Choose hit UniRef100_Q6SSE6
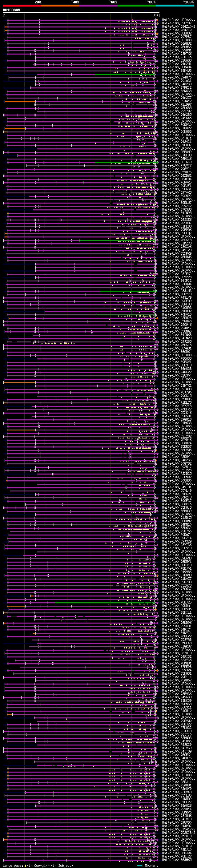The image size is (197, 868). click(x=177, y=220)
